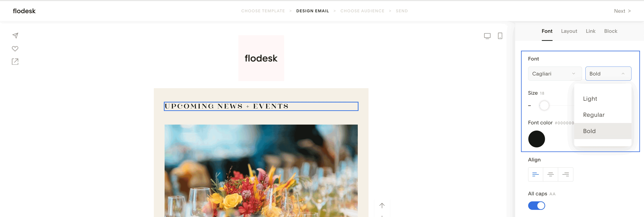Image resolution: width=644 pixels, height=217 pixels.
Task: Open the Block tab
Action: pos(610,31)
